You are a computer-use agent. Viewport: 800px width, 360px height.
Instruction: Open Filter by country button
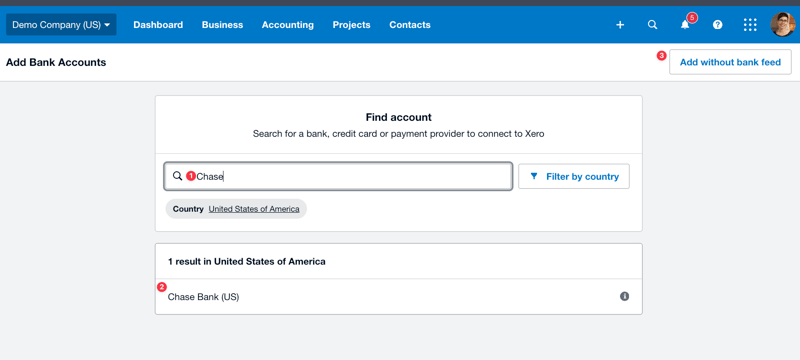pos(574,176)
